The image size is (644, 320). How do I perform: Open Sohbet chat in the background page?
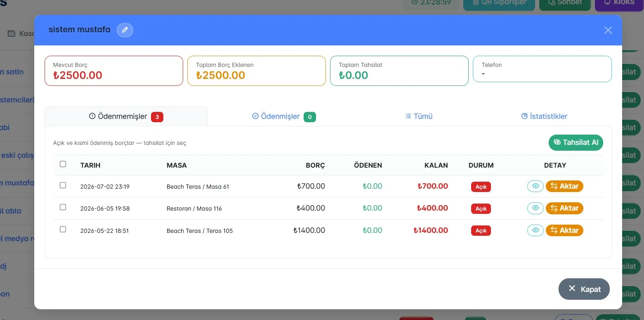tap(565, 3)
